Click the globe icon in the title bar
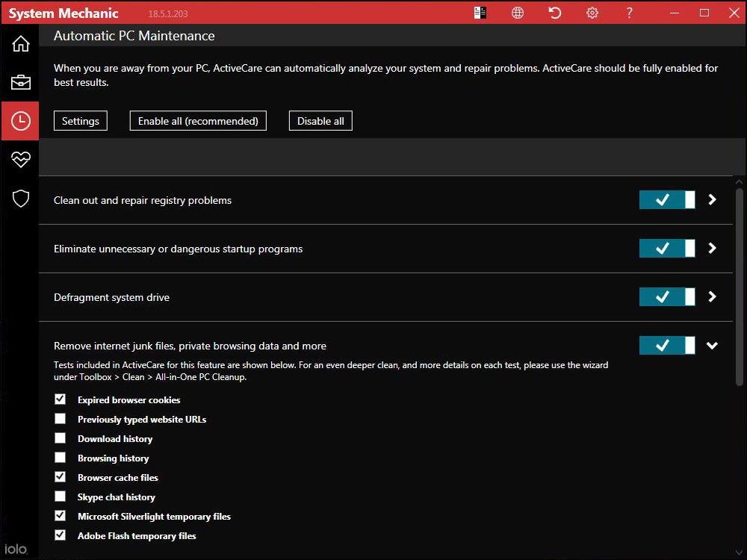 (518, 13)
